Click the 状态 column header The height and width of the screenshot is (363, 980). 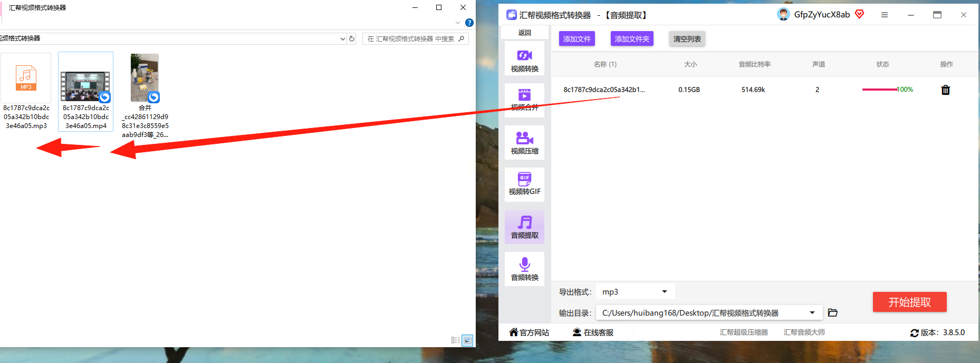(882, 64)
